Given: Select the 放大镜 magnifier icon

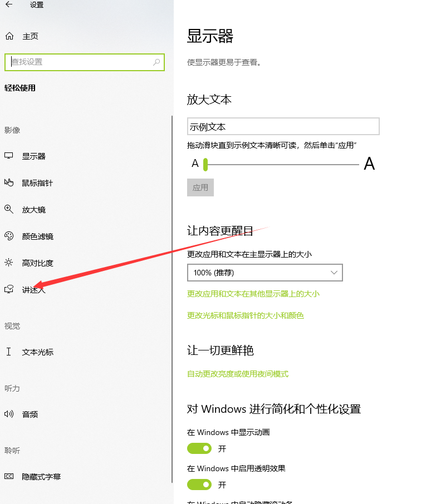Looking at the screenshot, I should 9,209.
